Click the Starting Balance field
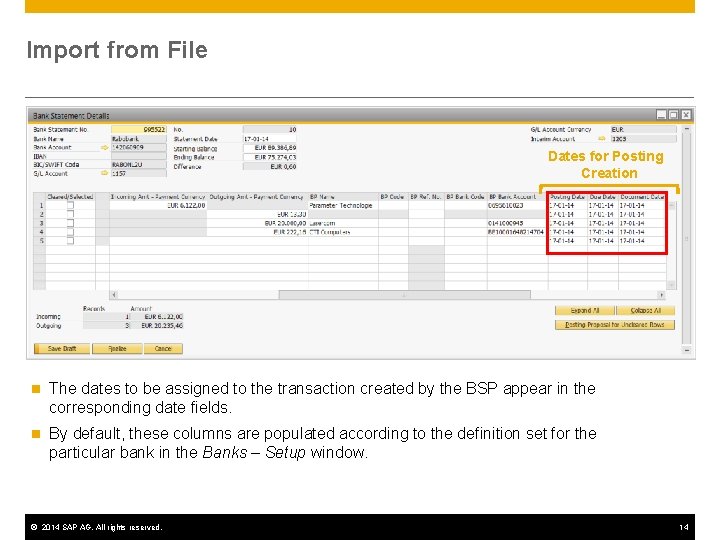The width and height of the screenshot is (720, 540). [x=270, y=148]
